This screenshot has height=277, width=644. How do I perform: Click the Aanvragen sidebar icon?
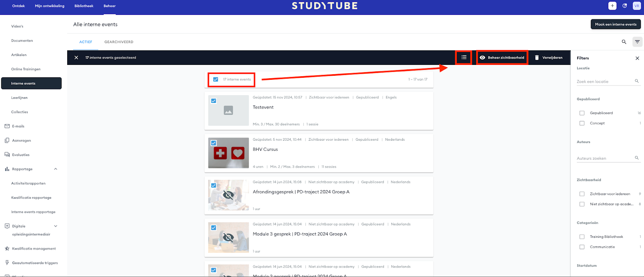7,140
